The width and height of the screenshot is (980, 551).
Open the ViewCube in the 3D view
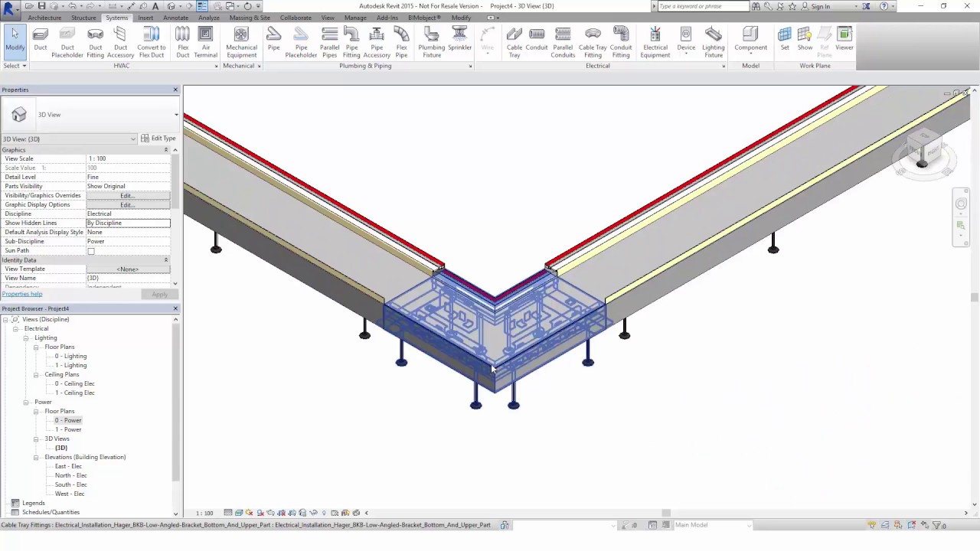coord(923,152)
